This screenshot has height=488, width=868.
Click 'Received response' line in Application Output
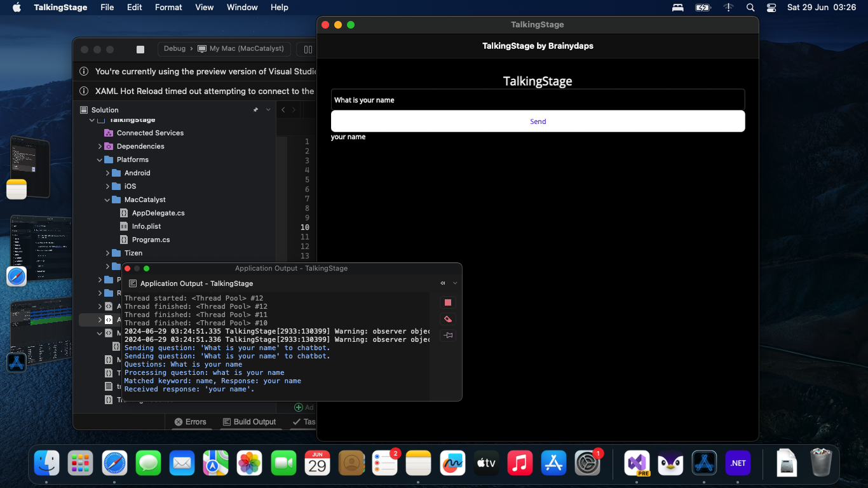pyautogui.click(x=189, y=389)
